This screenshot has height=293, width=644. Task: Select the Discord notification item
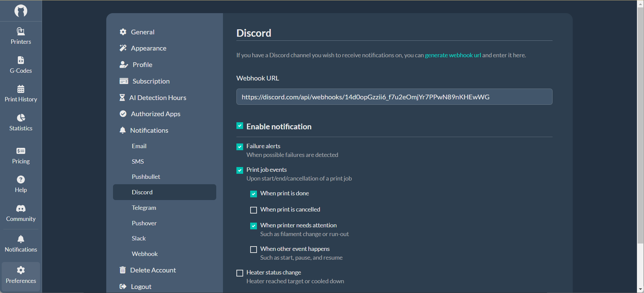click(164, 192)
